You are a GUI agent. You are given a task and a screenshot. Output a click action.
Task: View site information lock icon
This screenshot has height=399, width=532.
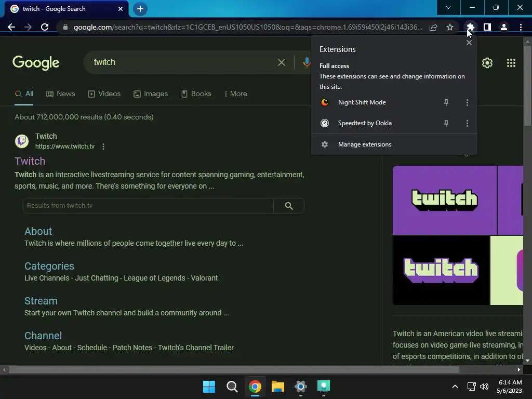65,27
